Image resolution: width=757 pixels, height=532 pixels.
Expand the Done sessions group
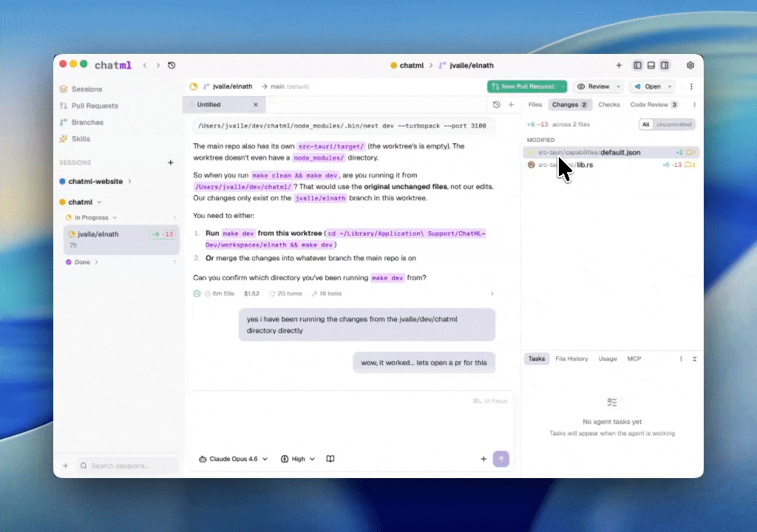[x=81, y=262]
